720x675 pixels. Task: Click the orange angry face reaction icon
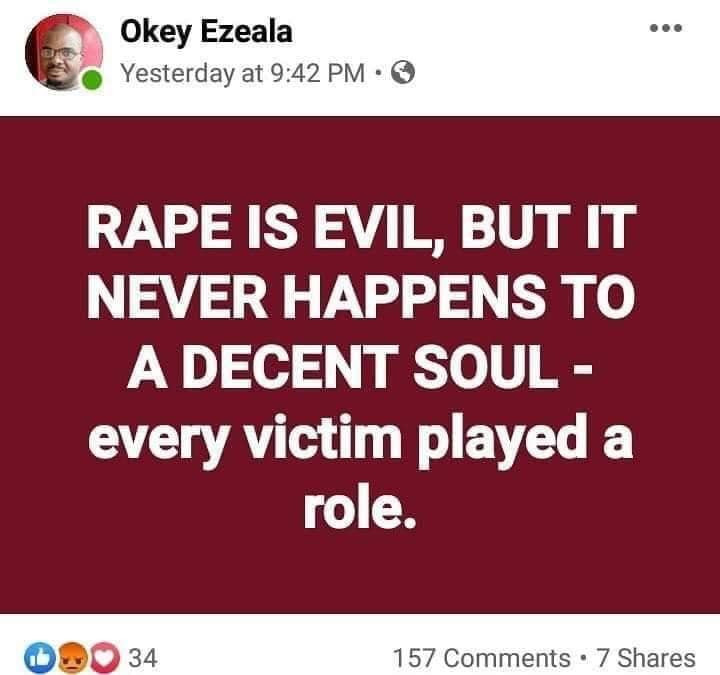[73, 658]
